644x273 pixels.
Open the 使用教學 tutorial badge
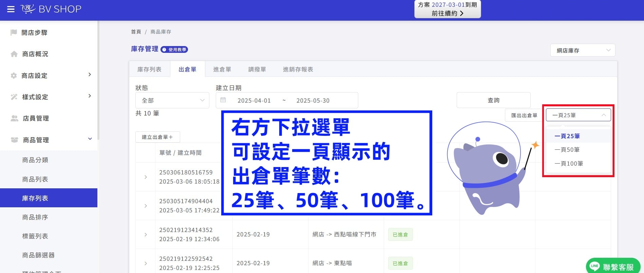coord(174,49)
